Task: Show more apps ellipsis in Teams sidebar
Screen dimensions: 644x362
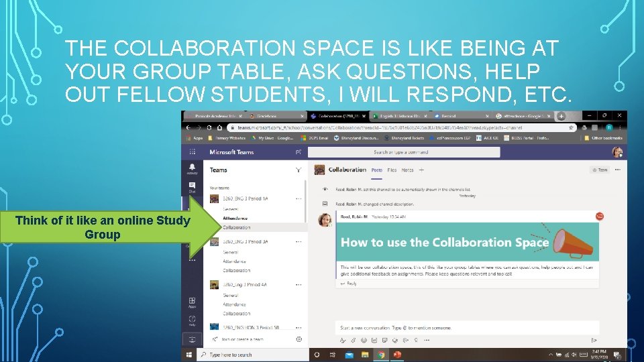Action: pos(192,260)
